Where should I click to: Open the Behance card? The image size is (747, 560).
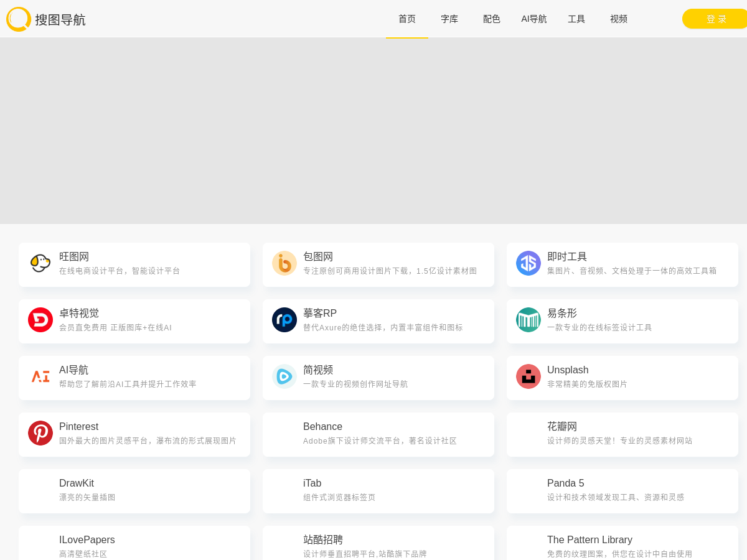(378, 434)
